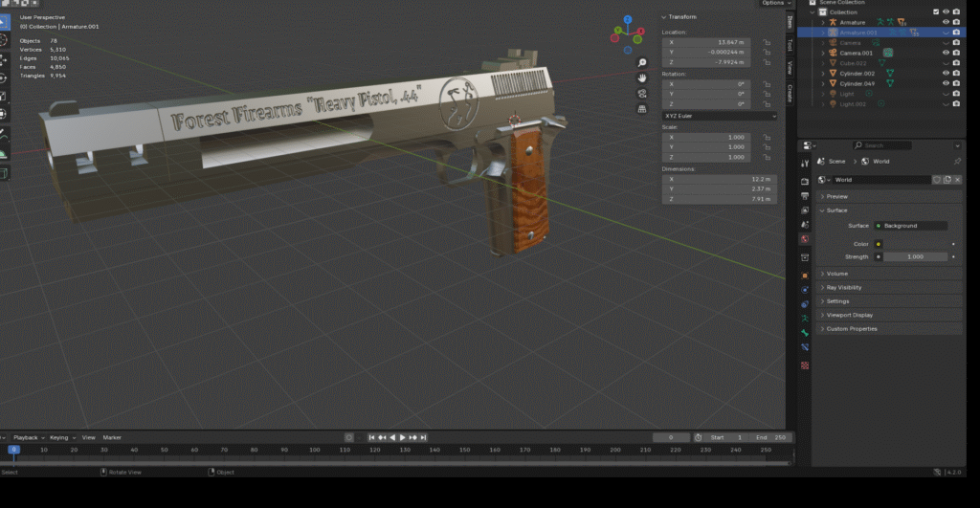Disable Armature render camera toggle

tap(956, 22)
